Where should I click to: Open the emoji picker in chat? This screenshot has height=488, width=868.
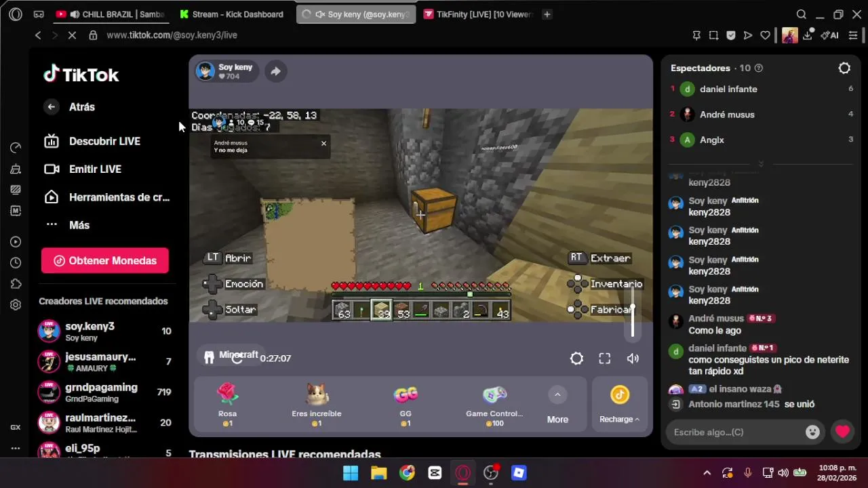point(812,432)
